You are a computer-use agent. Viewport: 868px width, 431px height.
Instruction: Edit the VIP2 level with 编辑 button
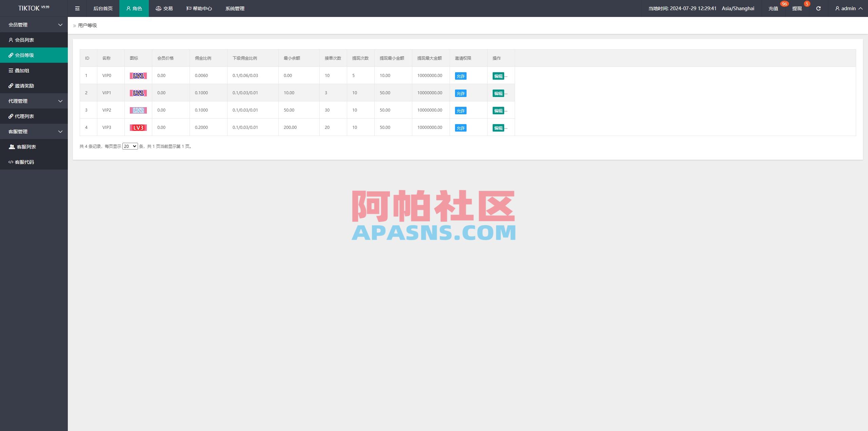(498, 110)
